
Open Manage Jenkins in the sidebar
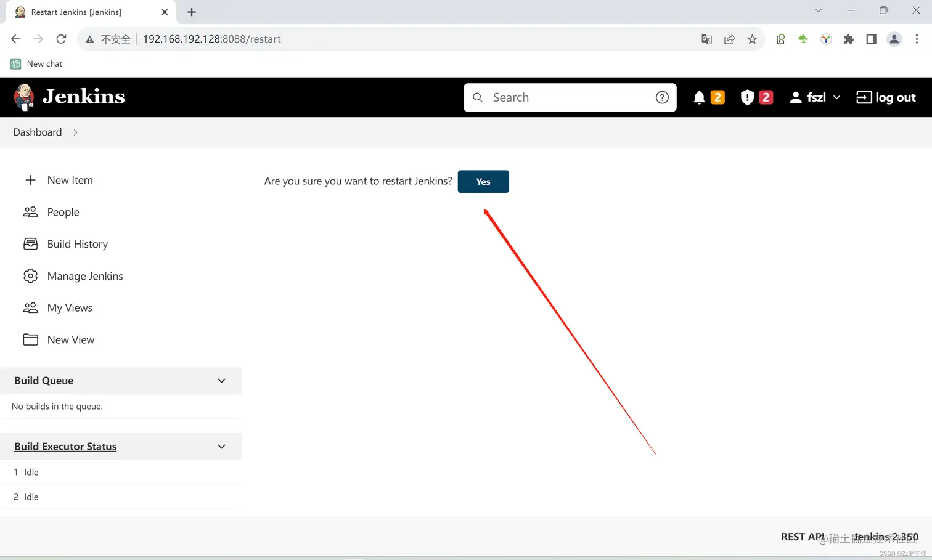(x=85, y=276)
